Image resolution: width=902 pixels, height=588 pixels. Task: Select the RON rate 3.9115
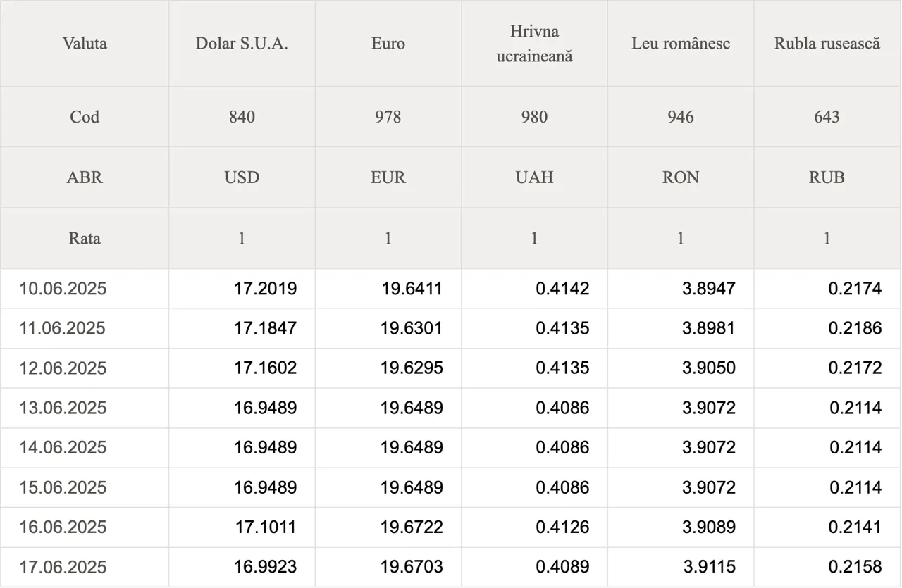(710, 567)
